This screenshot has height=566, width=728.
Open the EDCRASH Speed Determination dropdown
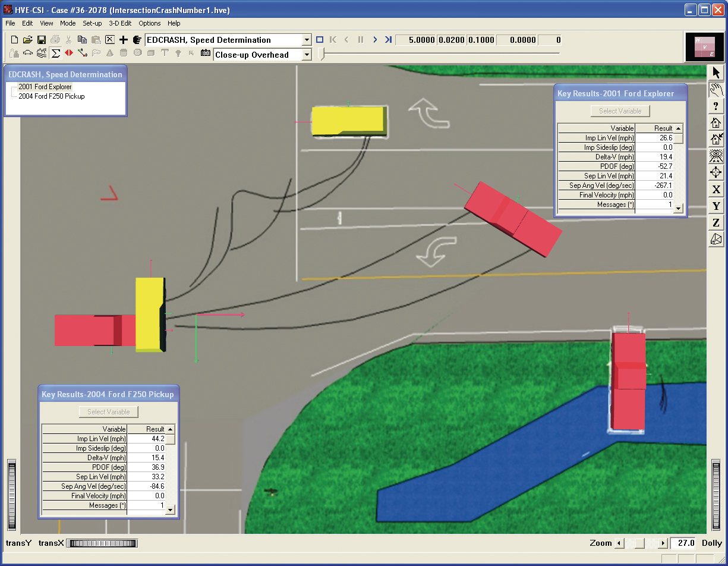(307, 40)
